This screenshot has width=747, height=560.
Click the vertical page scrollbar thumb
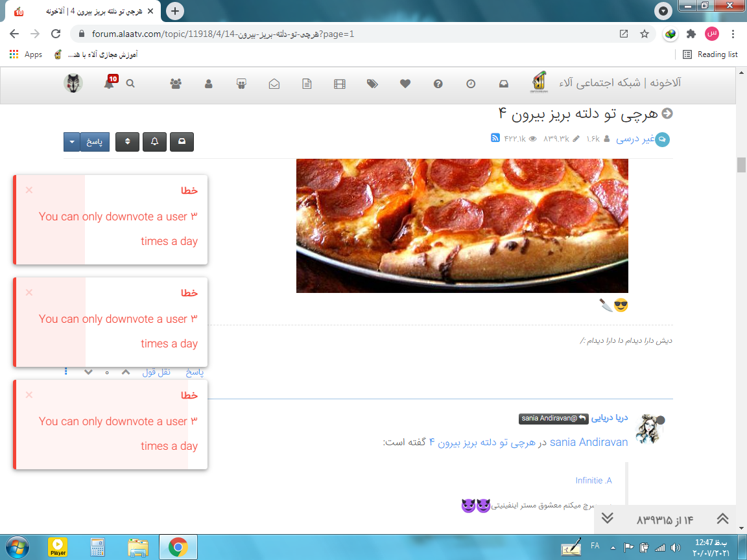point(741,165)
